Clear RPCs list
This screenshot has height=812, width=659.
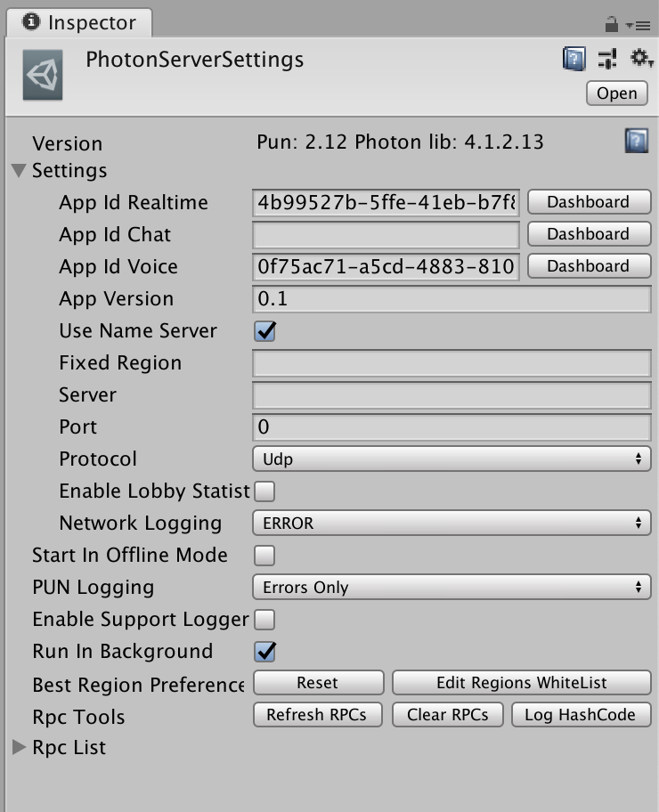point(447,715)
